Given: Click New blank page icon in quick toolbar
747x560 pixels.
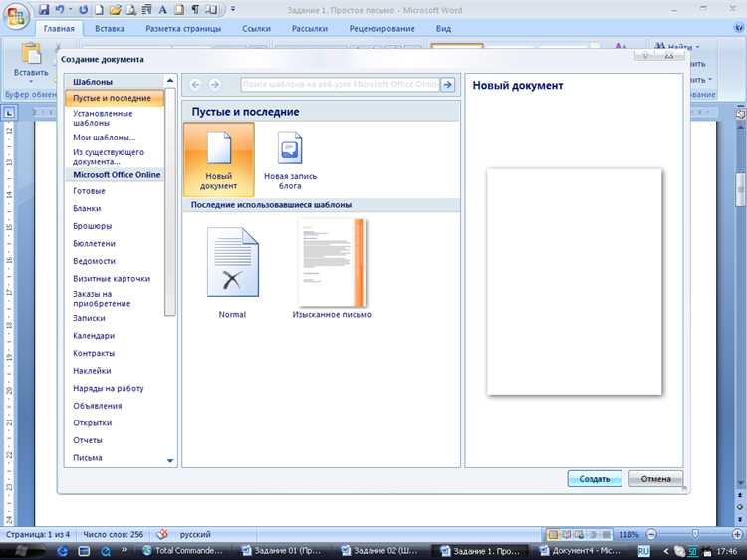Looking at the screenshot, I should tap(99, 9).
